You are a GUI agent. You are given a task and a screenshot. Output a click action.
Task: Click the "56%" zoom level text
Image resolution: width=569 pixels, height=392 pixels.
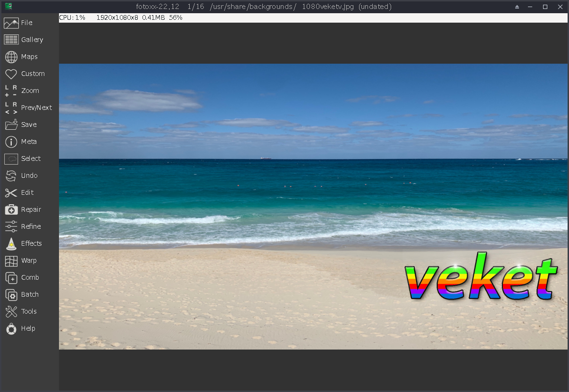click(176, 17)
